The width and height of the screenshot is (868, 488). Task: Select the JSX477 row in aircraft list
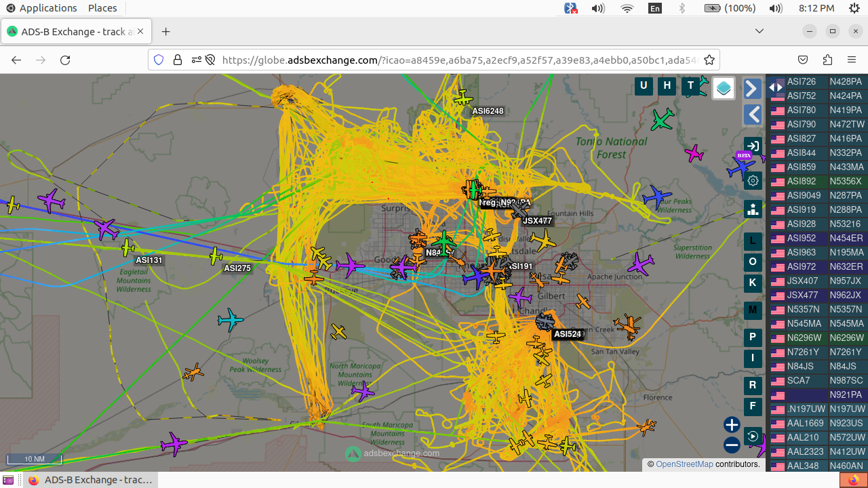click(x=818, y=295)
